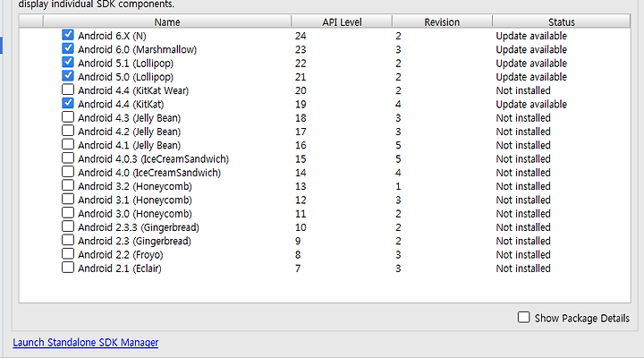Check the Android 4.3 (Jelly Bean) checkbox
Image resolution: width=644 pixels, height=358 pixels.
[68, 116]
